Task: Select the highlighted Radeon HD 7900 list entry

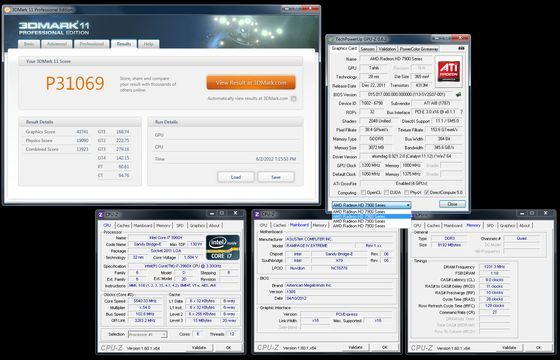Action: 371,216
